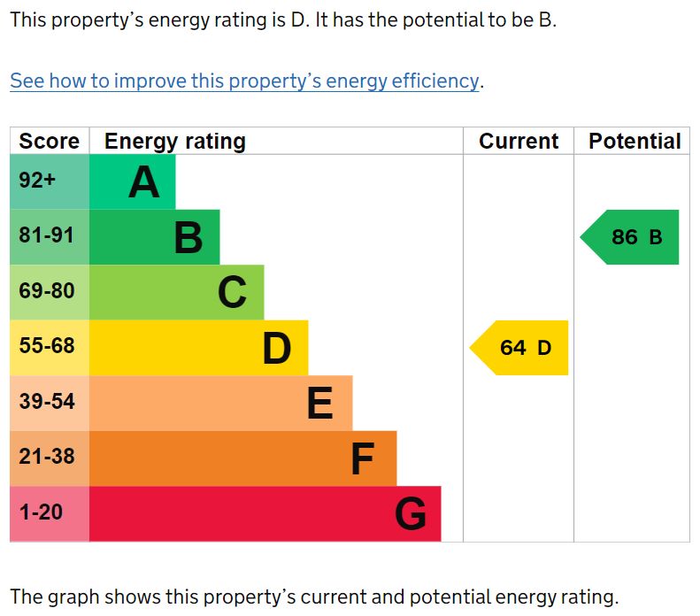Click the orange E rating bar

pyautogui.click(x=221, y=403)
